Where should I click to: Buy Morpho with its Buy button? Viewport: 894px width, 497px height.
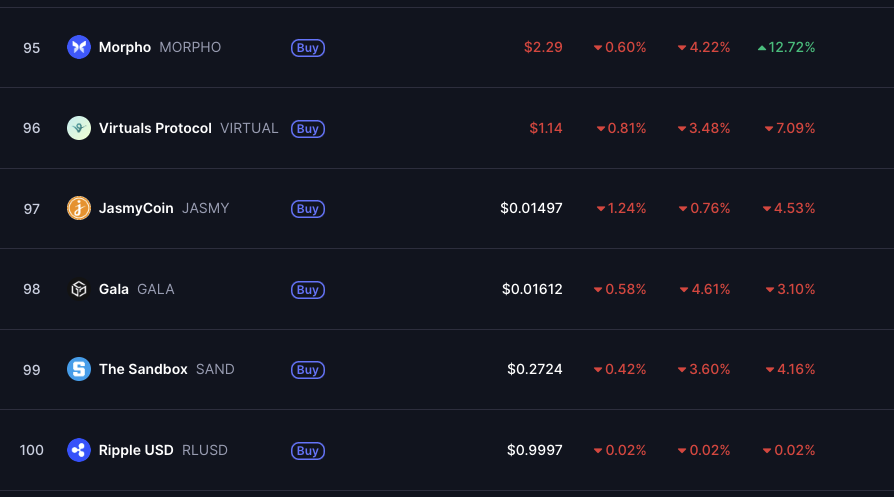308,48
